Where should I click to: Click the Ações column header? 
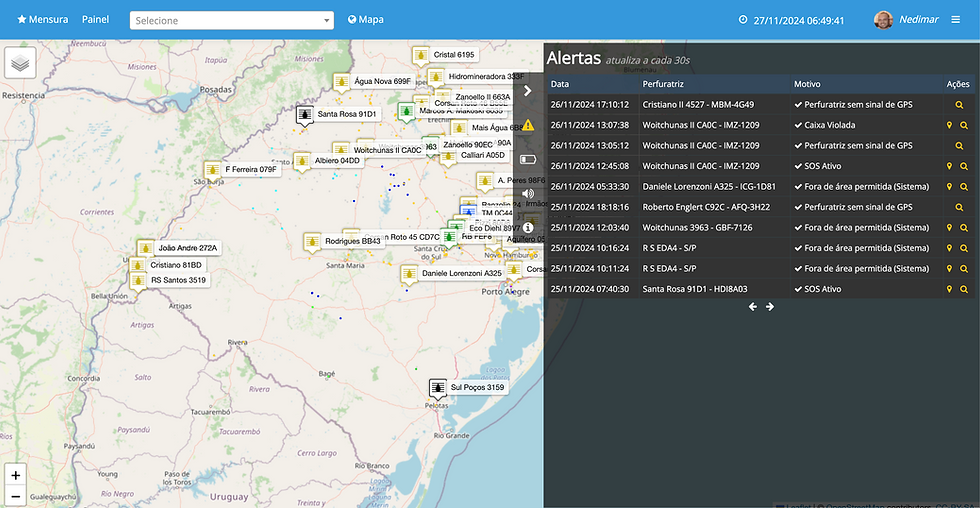[x=958, y=84]
